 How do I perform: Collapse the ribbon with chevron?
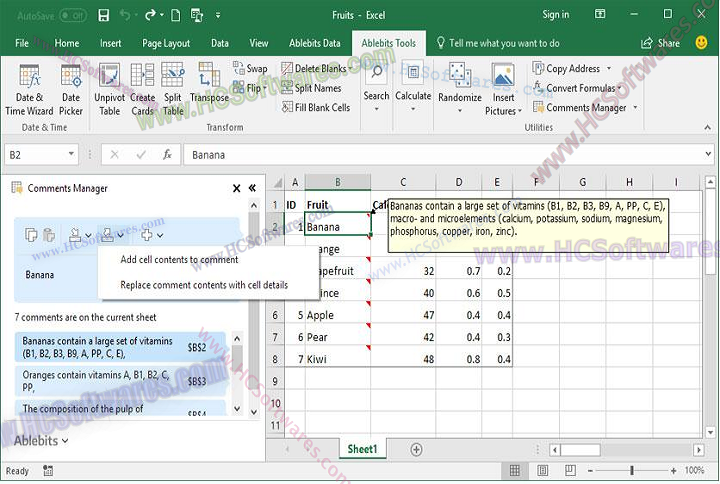tap(708, 127)
